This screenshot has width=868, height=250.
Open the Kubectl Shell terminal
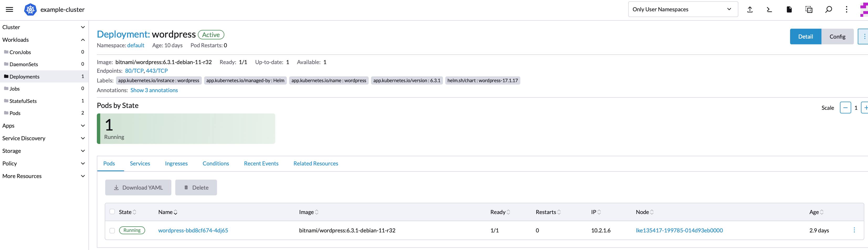click(769, 9)
